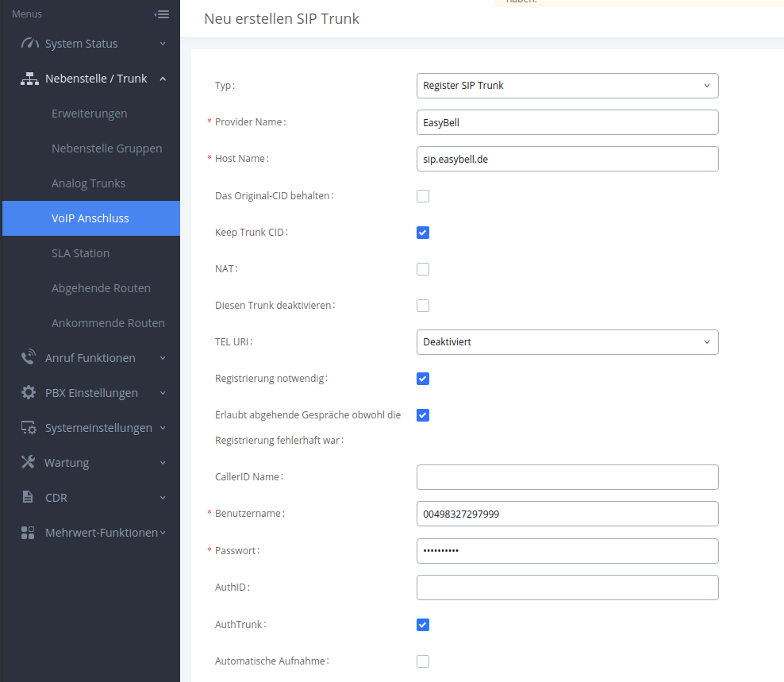
Task: Enable the NAT checkbox
Action: coord(423,269)
